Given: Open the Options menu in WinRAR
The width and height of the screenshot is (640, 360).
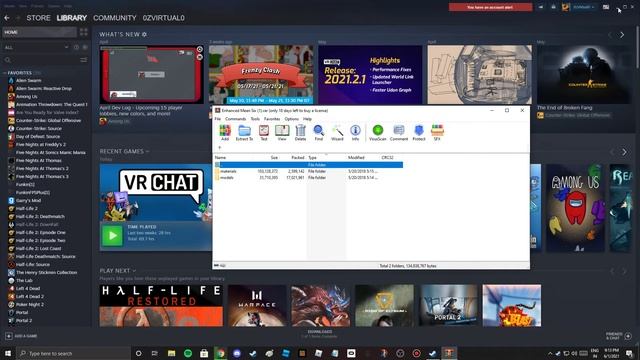Looking at the screenshot, I should pos(291,119).
